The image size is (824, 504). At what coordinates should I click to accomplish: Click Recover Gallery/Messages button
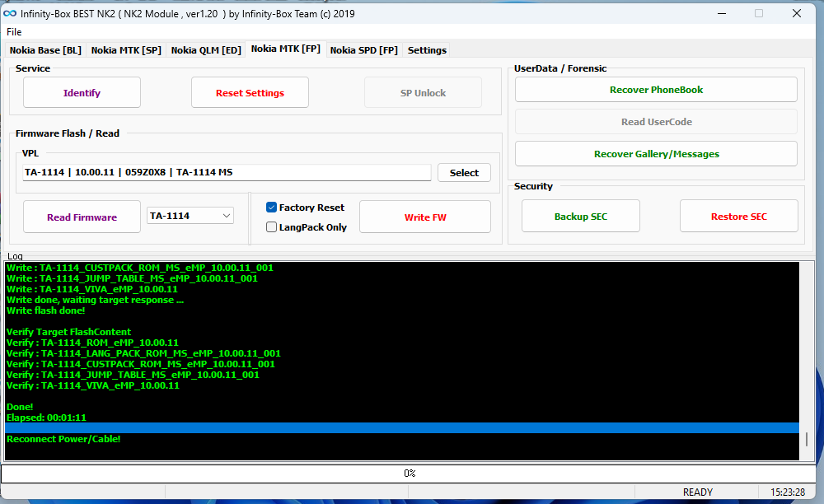(656, 154)
